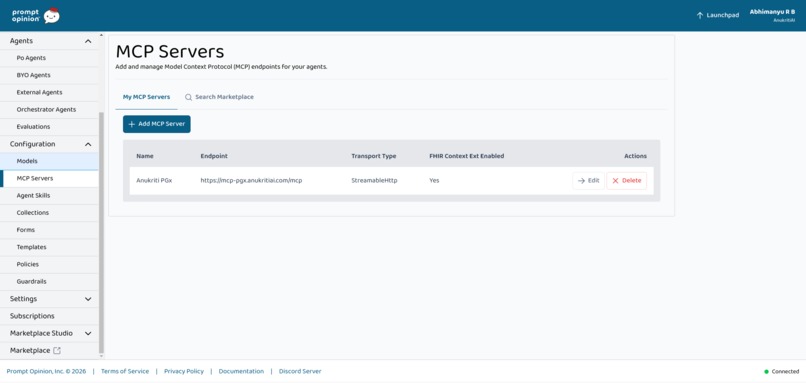Open Subscriptions in sidebar

point(49,316)
